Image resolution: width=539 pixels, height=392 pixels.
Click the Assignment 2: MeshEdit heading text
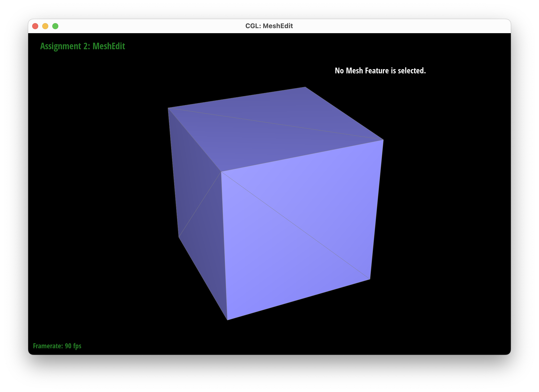[82, 46]
